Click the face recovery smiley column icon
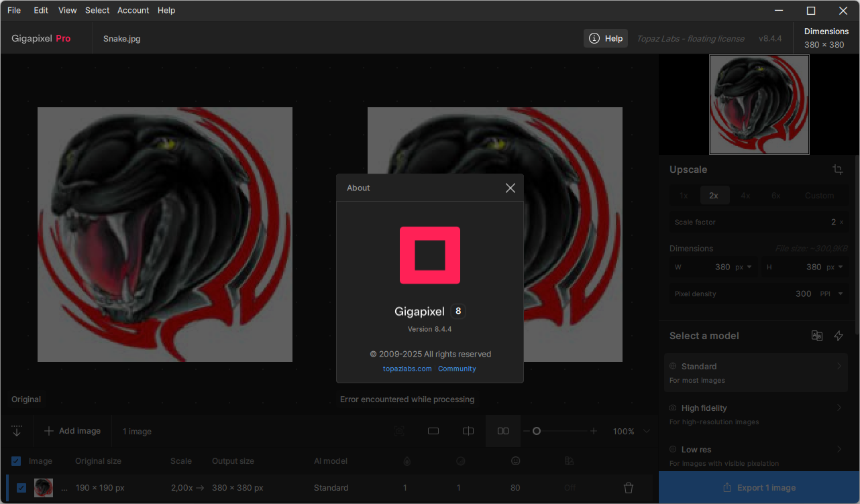The width and height of the screenshot is (860, 504). coord(515,460)
